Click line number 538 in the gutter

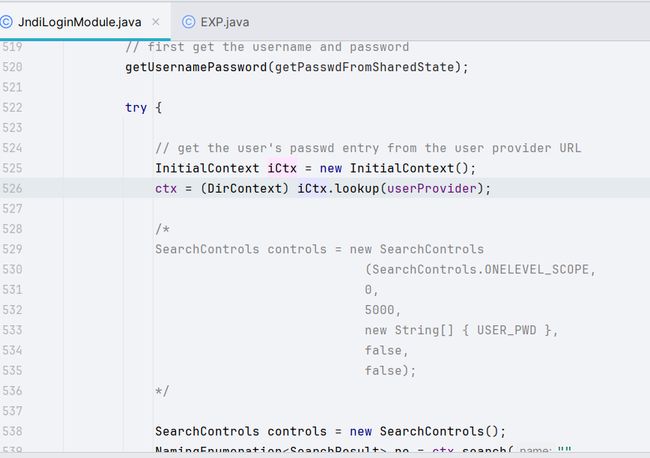tap(12, 431)
